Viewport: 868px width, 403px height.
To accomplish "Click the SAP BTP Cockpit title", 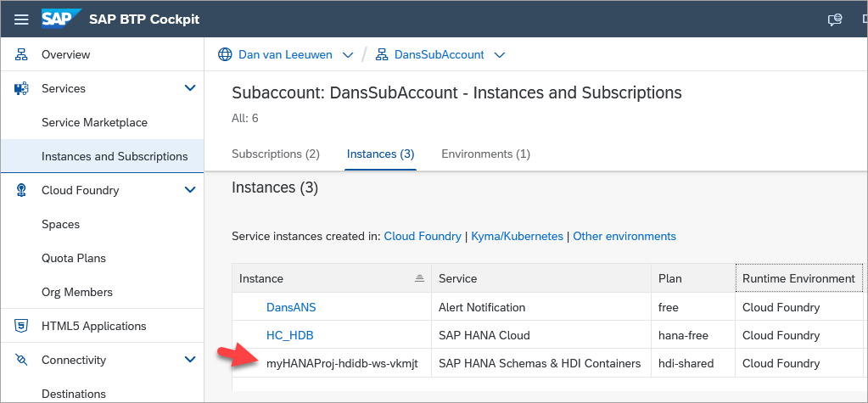I will coord(144,20).
